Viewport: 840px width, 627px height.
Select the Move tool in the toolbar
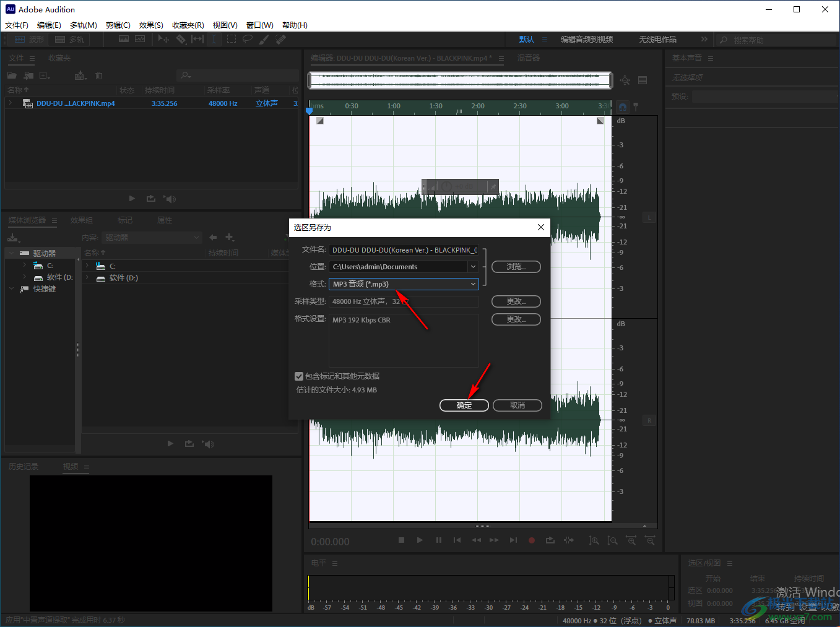[163, 39]
